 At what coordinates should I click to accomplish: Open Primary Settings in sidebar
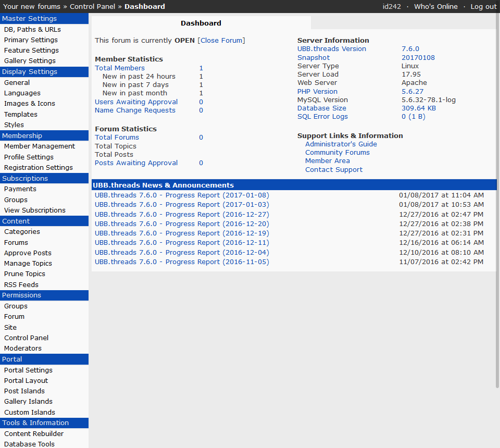(x=31, y=40)
